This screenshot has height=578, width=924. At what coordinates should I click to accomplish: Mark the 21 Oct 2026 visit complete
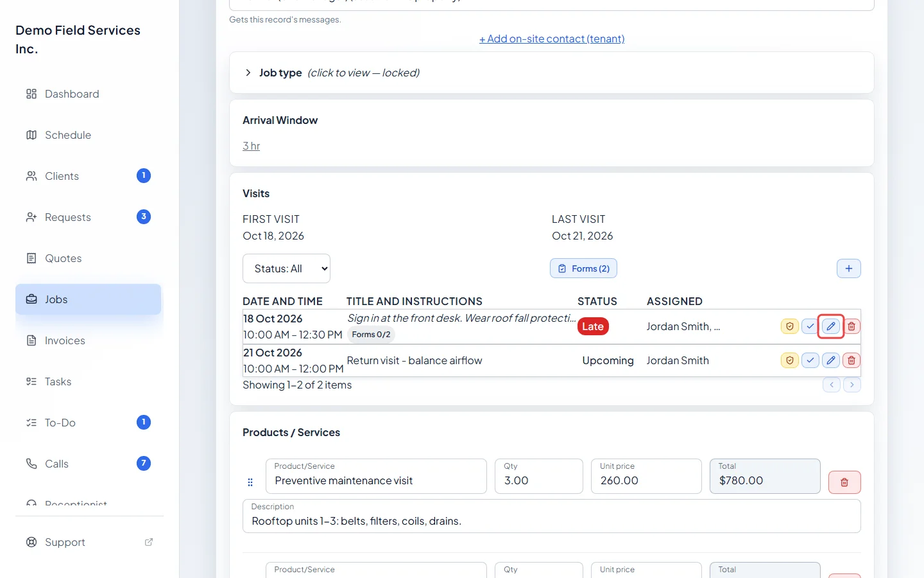pos(810,360)
